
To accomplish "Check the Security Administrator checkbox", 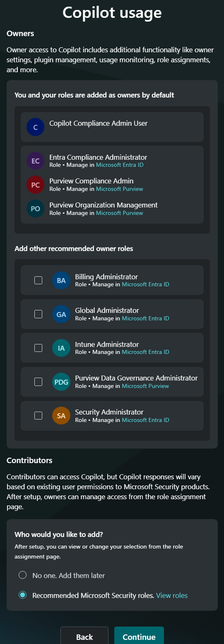I will (x=38, y=415).
